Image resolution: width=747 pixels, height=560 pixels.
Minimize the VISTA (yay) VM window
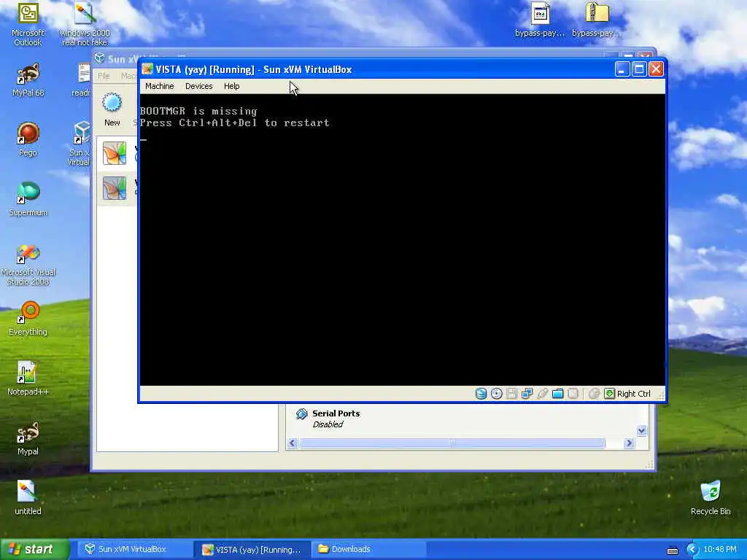tap(622, 69)
